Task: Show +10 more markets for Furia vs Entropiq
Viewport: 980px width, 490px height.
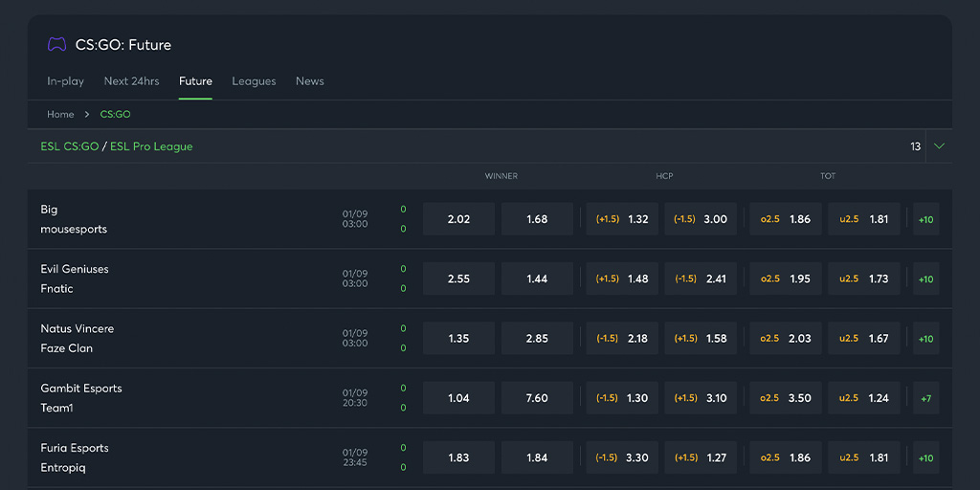Action: (925, 457)
